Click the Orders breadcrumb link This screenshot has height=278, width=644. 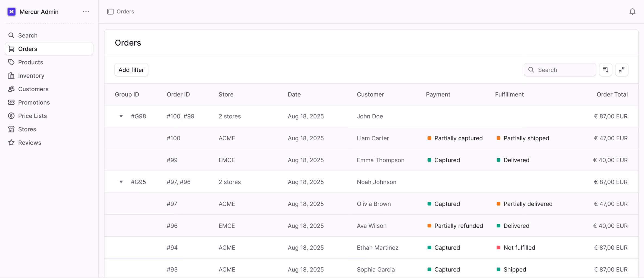pyautogui.click(x=125, y=12)
